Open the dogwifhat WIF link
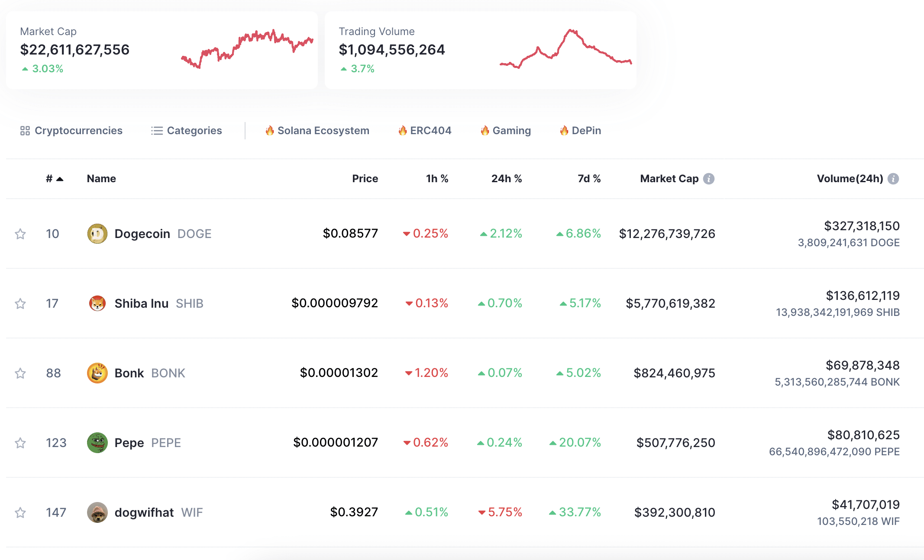924x560 pixels. click(x=158, y=512)
